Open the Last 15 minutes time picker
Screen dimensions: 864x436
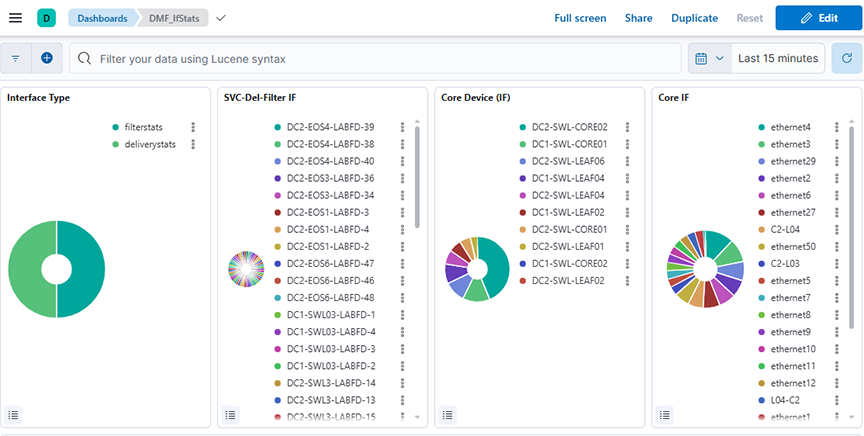coord(777,58)
